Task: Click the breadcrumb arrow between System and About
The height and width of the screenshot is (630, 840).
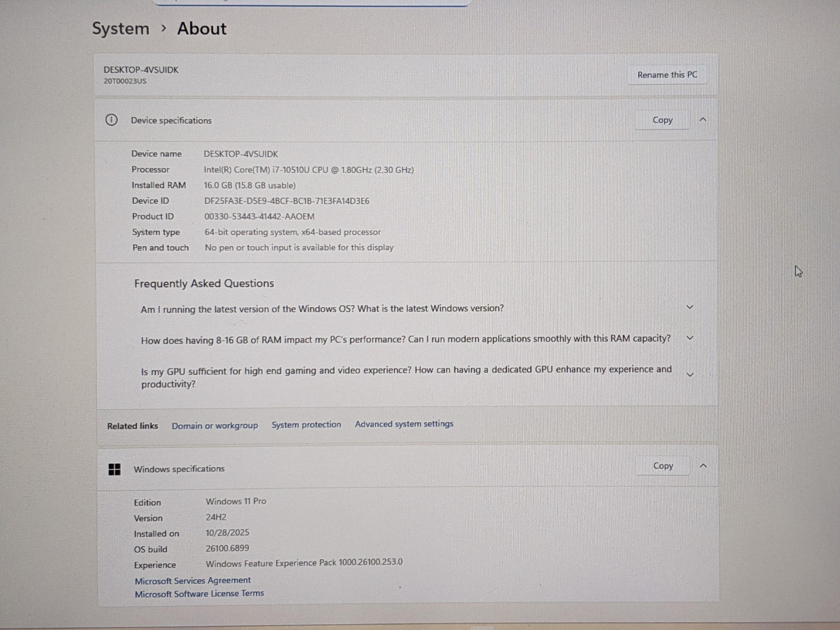Action: pyautogui.click(x=164, y=28)
